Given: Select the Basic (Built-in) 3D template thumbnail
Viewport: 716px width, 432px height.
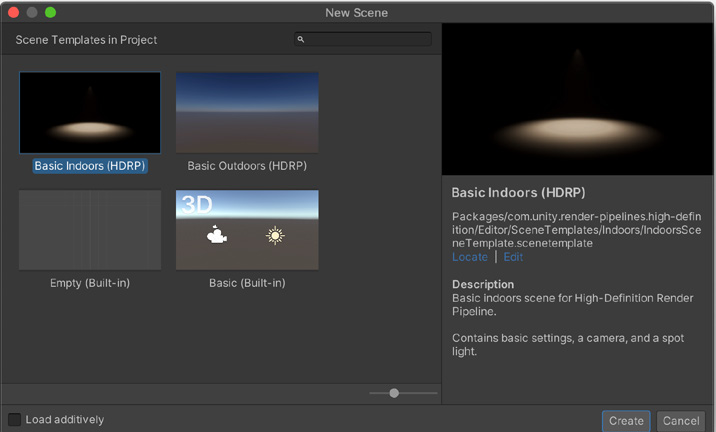Looking at the screenshot, I should [x=247, y=230].
